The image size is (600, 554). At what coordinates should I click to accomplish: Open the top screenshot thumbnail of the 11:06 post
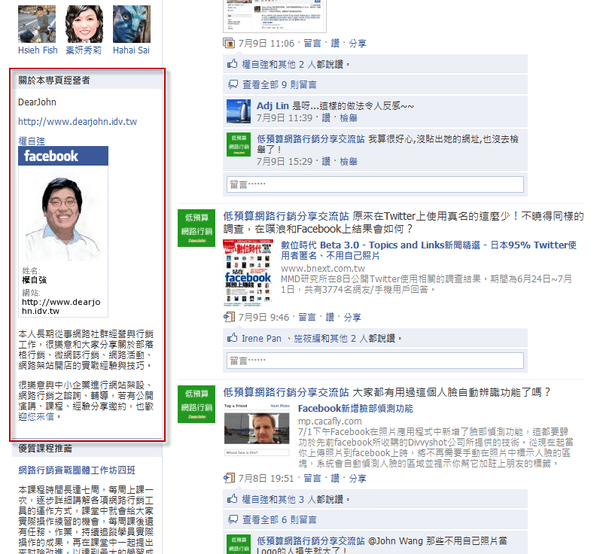pyautogui.click(x=275, y=15)
